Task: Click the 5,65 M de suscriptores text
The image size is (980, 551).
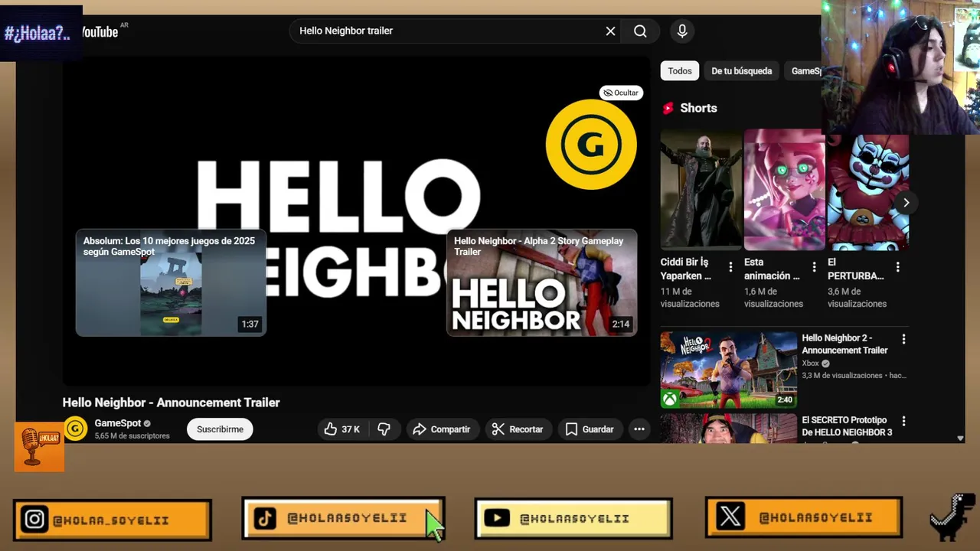Action: tap(132, 436)
